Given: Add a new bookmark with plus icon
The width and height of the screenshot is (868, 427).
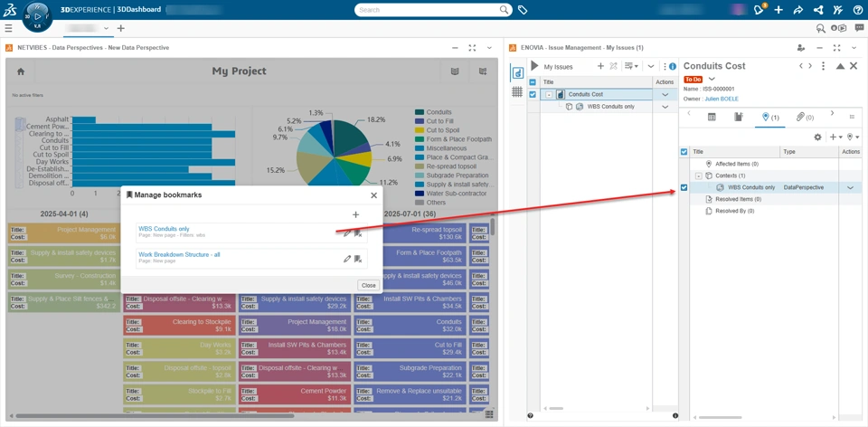Looking at the screenshot, I should 355,214.
